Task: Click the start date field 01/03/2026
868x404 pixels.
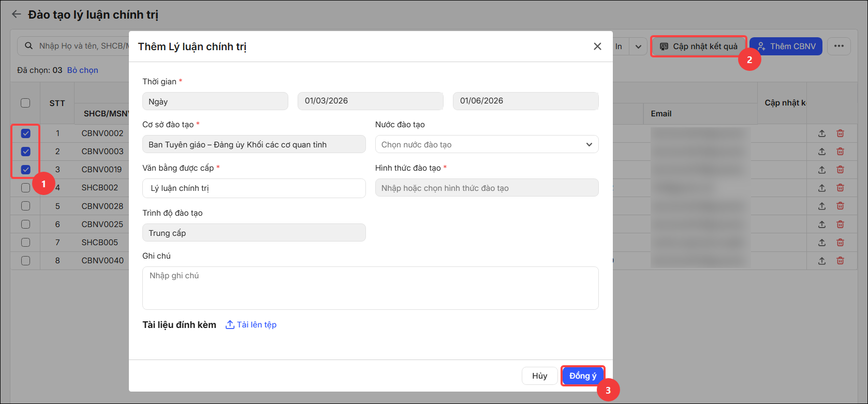Action: pos(371,101)
